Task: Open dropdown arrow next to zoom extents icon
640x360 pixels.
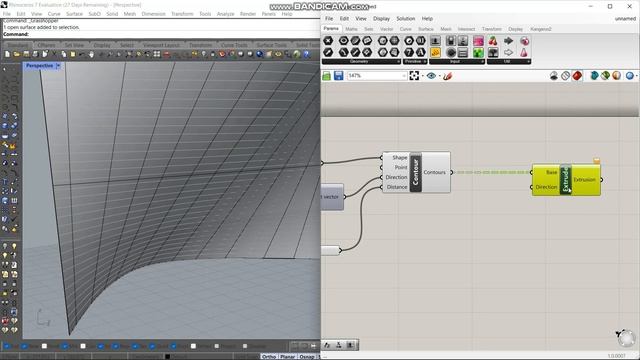Action: [422, 76]
